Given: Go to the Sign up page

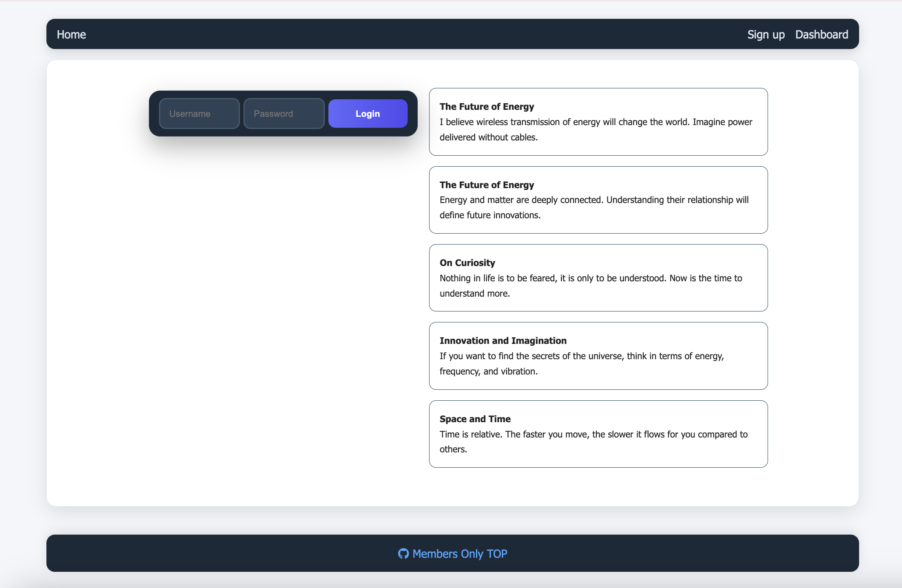Looking at the screenshot, I should [765, 35].
